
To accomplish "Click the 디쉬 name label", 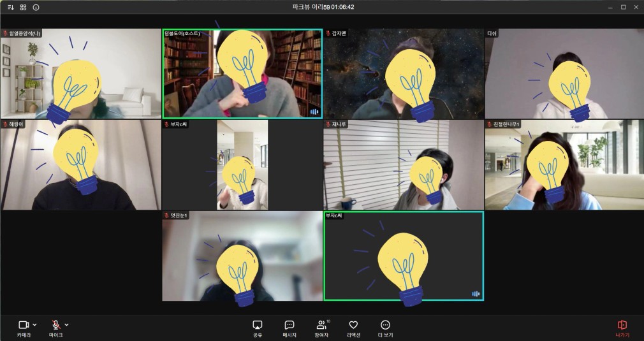I will 492,33.
